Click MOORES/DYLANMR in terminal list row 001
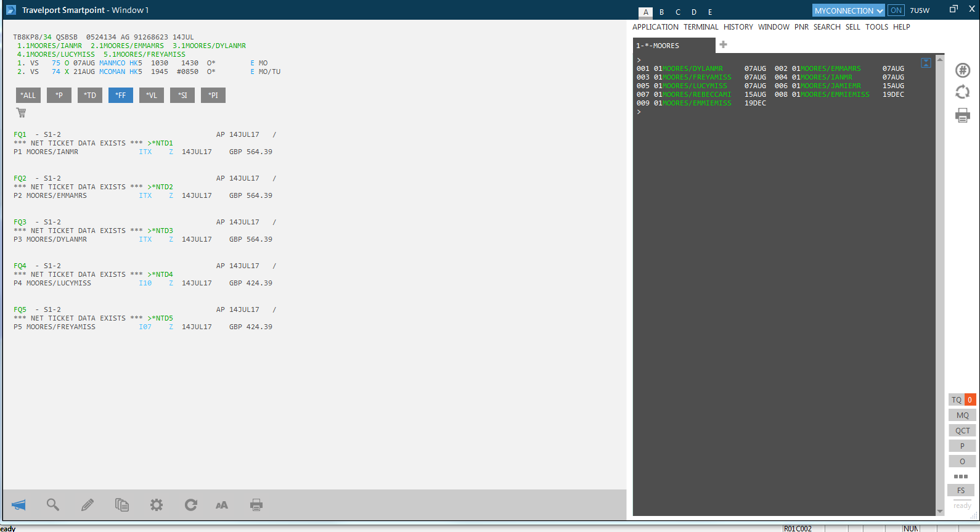 (x=693, y=68)
